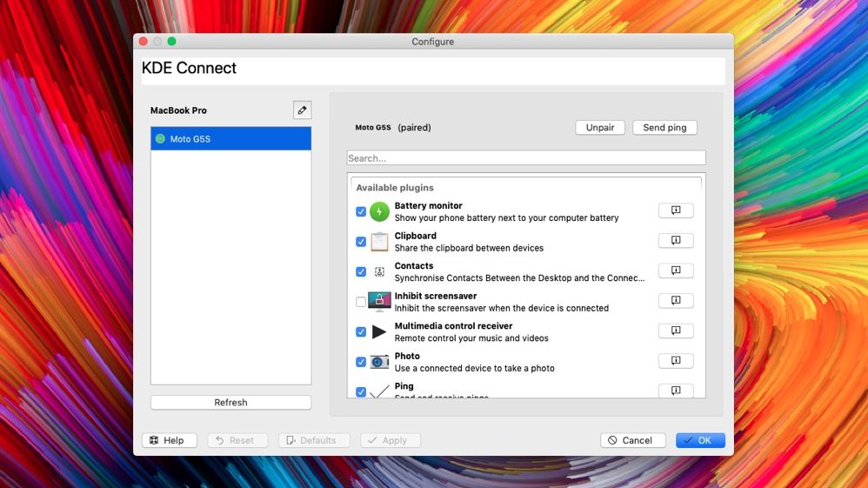The image size is (868, 488).
Task: Open Battery monitor plugin info button
Action: pyautogui.click(x=676, y=211)
